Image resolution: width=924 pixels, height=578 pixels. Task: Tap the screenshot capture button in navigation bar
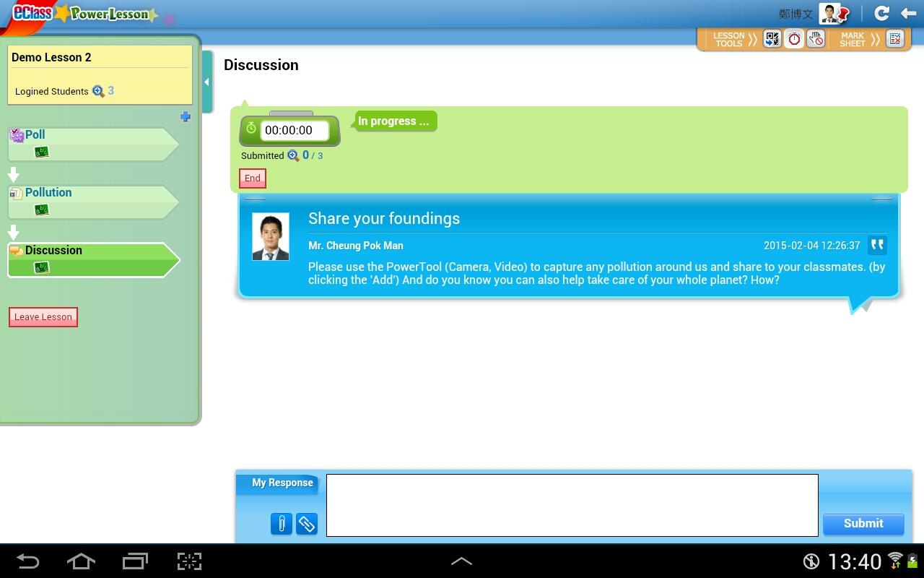coord(189,561)
